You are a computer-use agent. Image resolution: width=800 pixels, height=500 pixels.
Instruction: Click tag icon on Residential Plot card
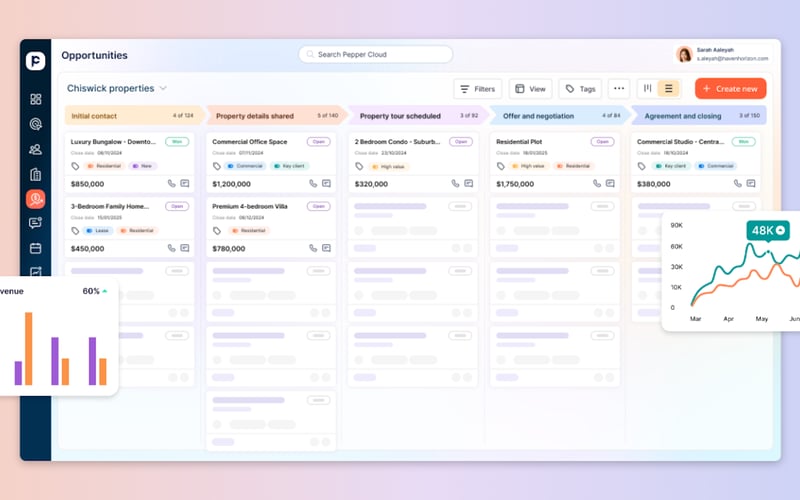tap(501, 166)
